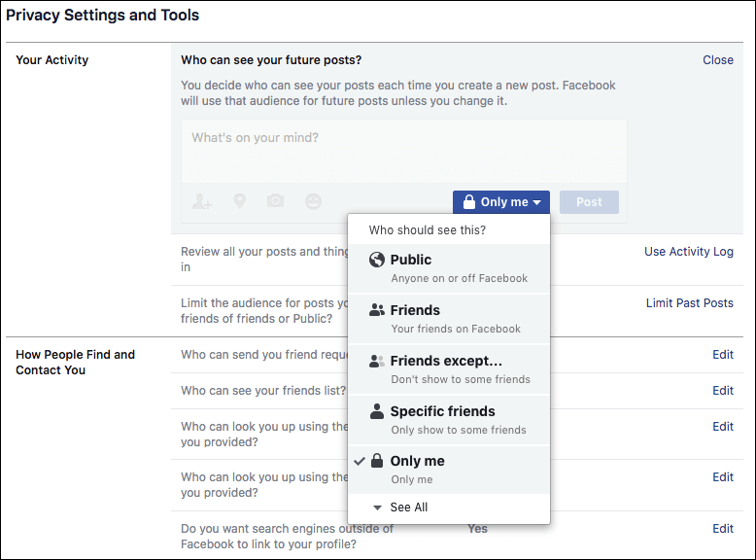Screen dimensions: 756x560
Task: Click the What's on your mind field
Action: click(x=404, y=152)
